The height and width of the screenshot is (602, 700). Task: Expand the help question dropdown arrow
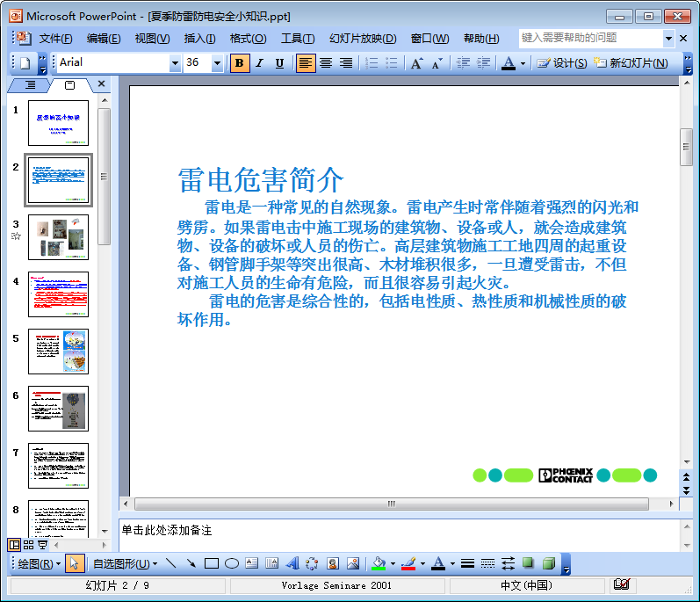[x=668, y=39]
